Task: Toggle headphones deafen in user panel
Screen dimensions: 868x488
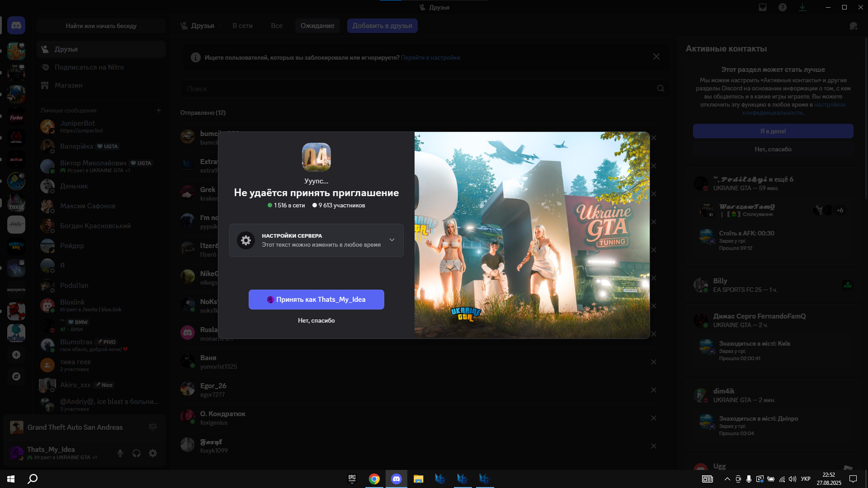Action: pos(137,453)
